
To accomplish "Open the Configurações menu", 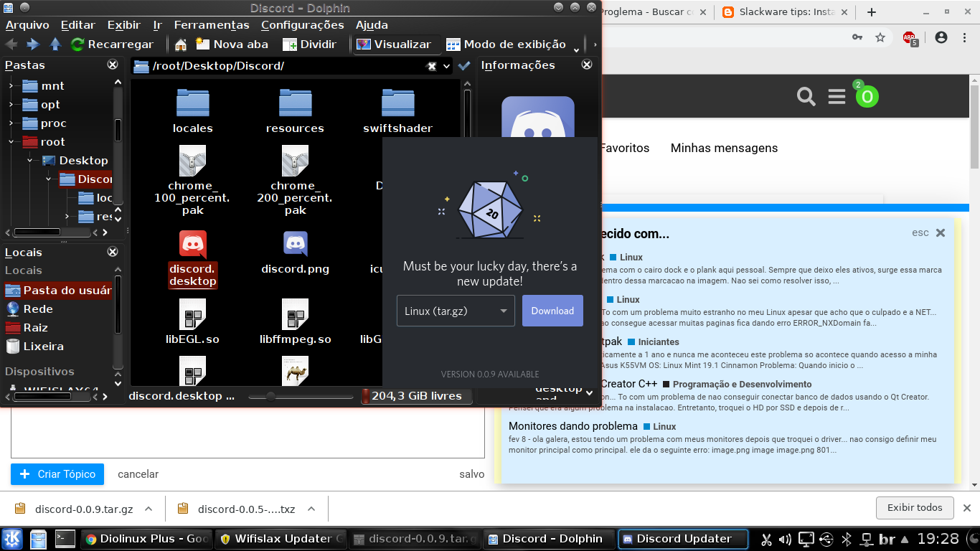I will point(304,25).
